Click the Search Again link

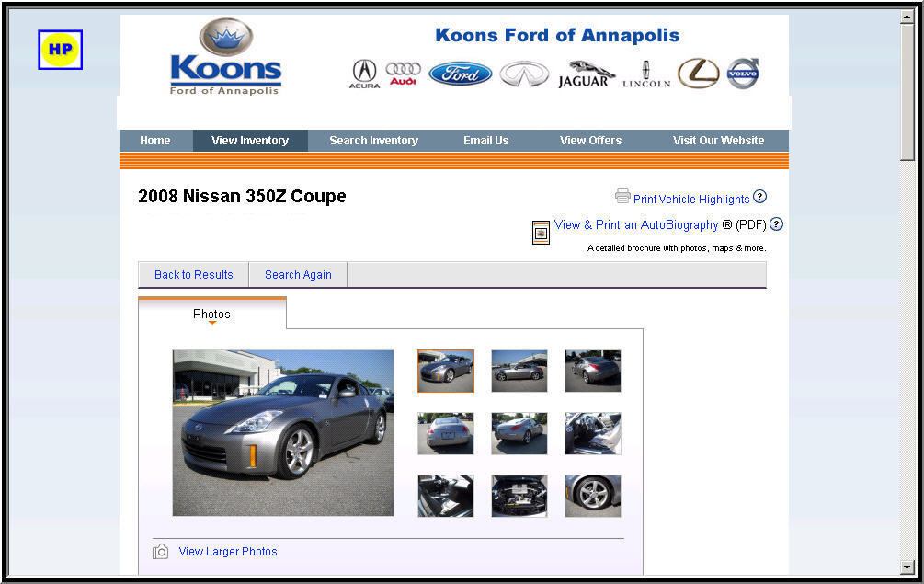(298, 275)
